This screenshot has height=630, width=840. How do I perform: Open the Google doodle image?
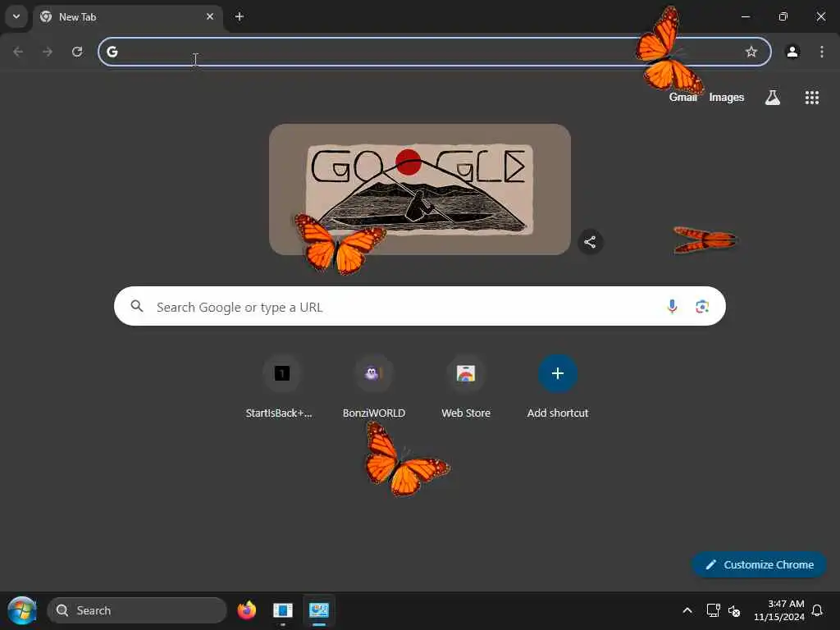click(419, 189)
